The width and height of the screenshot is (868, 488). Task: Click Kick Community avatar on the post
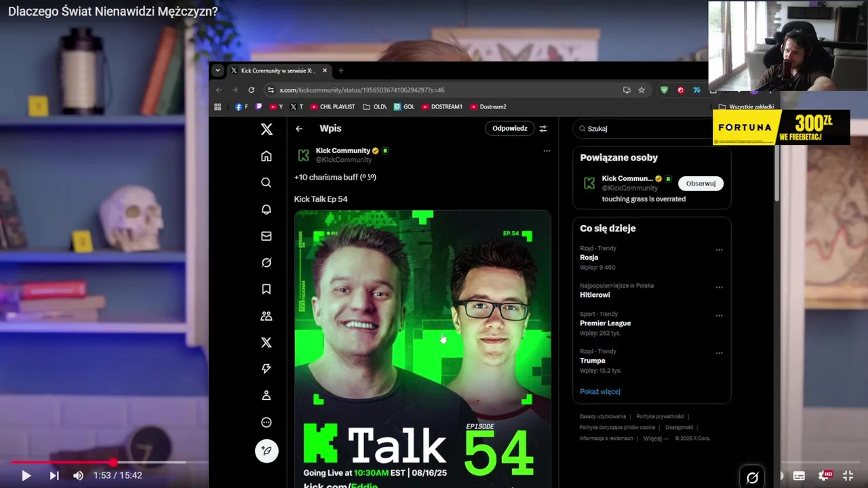303,155
